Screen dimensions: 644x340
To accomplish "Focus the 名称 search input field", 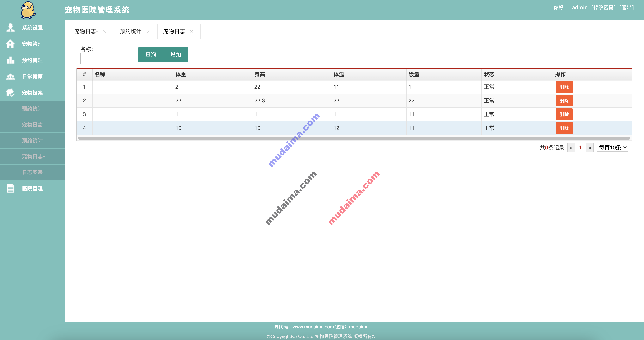I will point(104,58).
